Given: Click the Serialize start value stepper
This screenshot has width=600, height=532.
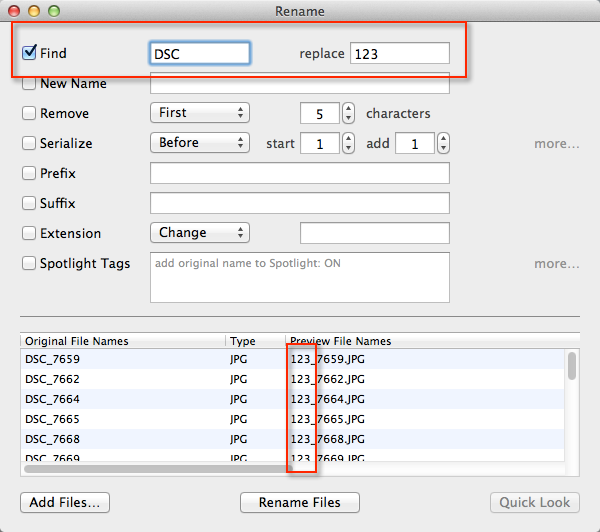Looking at the screenshot, I should pos(348,144).
